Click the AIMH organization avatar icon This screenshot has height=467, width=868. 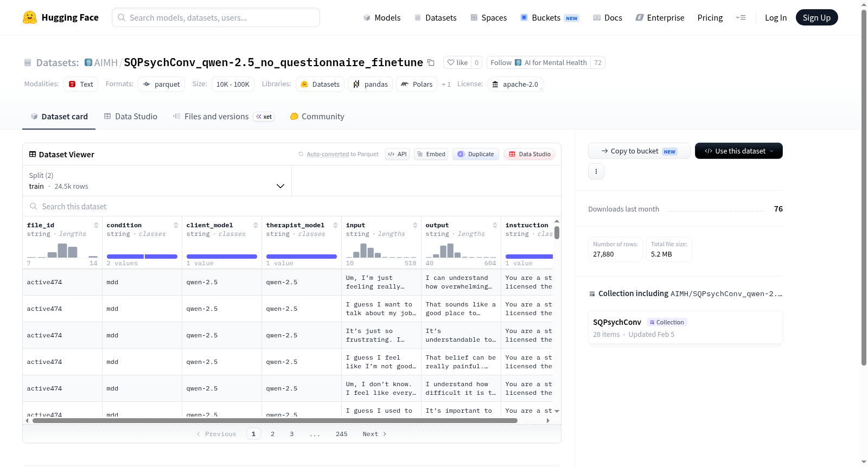[88, 62]
